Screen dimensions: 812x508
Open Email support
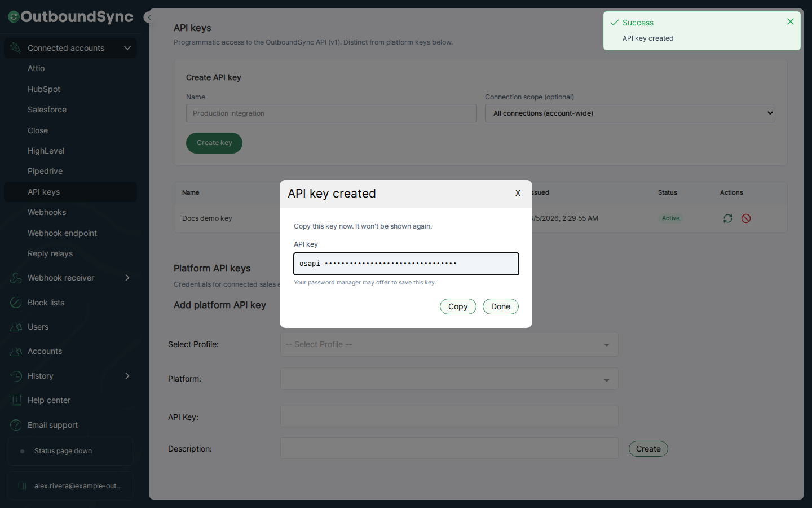pos(52,425)
